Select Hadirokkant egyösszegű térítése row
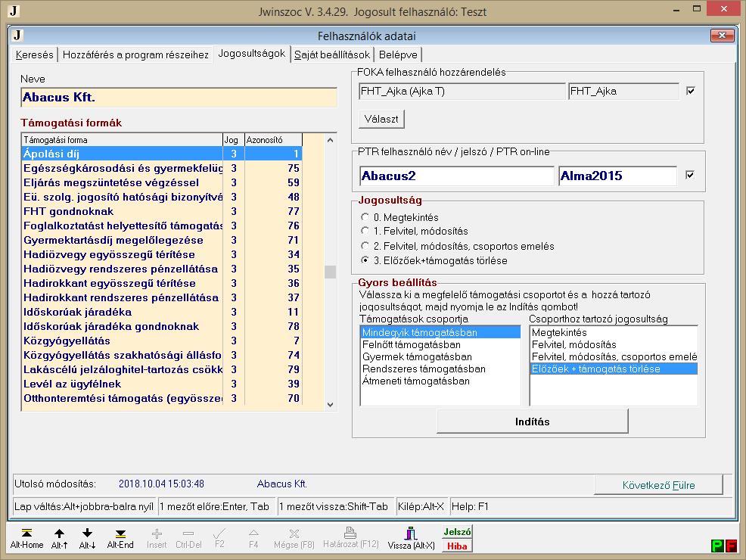 pos(162,283)
